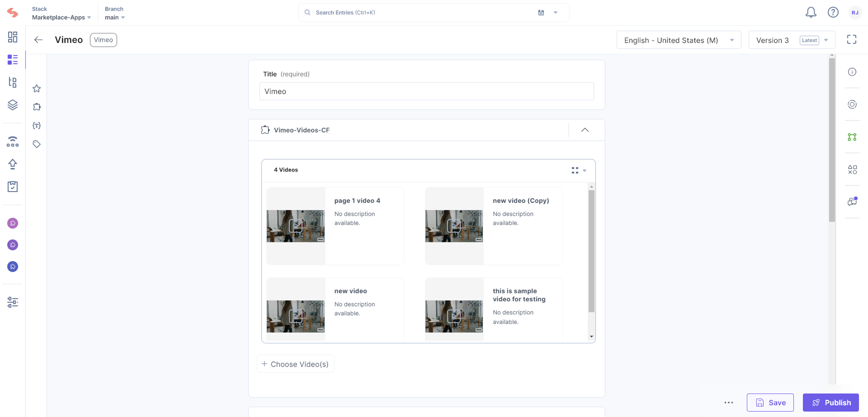Click the Save button
Viewport: 868px width, 417px height.
[x=770, y=403]
